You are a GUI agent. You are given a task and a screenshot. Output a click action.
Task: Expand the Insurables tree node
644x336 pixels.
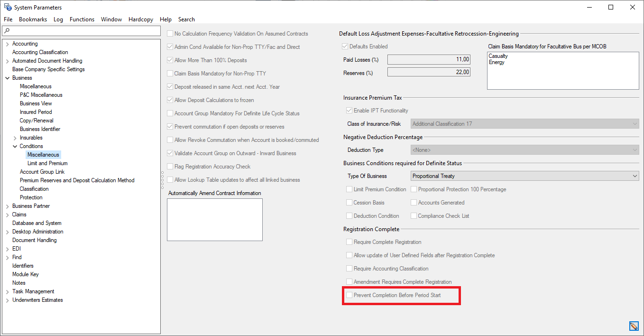tap(15, 138)
